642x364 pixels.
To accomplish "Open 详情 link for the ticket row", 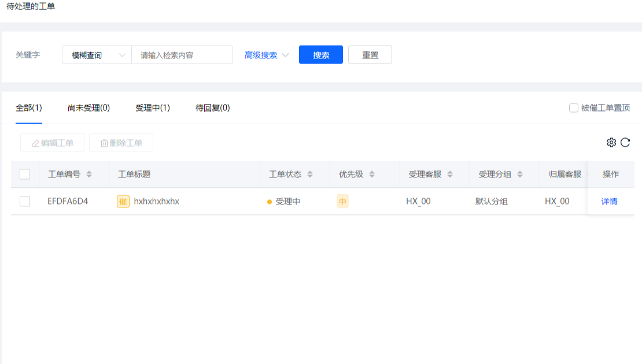I will [610, 201].
